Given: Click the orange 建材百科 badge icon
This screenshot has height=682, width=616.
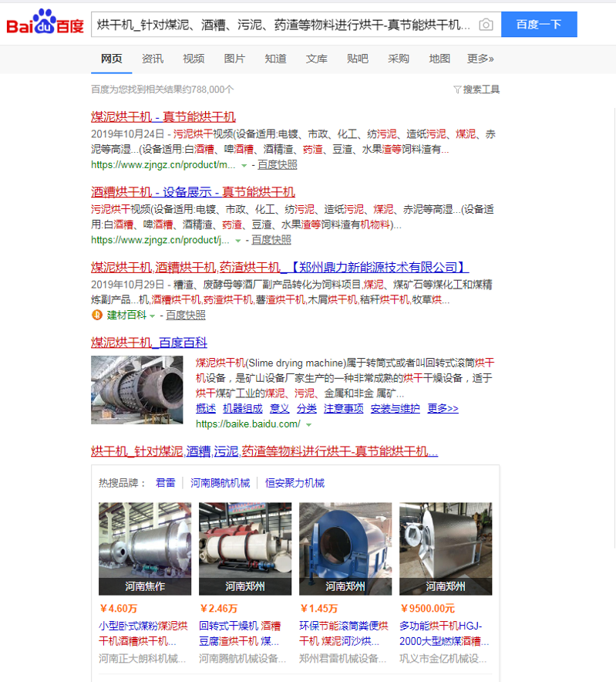Looking at the screenshot, I should 97,315.
